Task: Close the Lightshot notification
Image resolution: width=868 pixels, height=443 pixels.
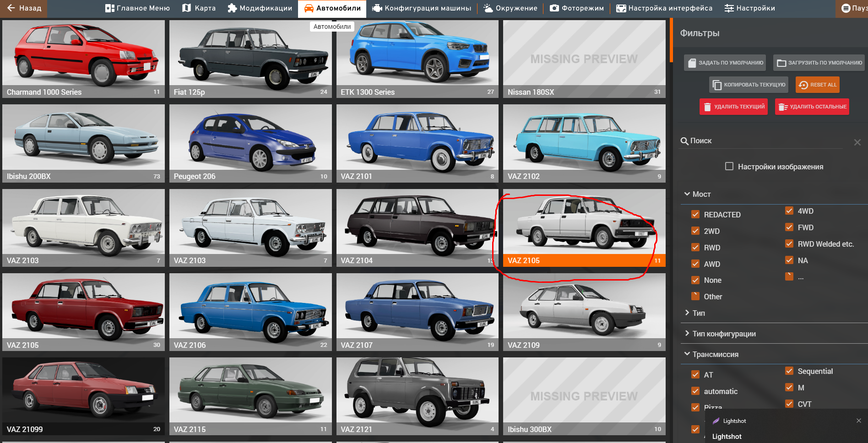Action: pos(859,421)
